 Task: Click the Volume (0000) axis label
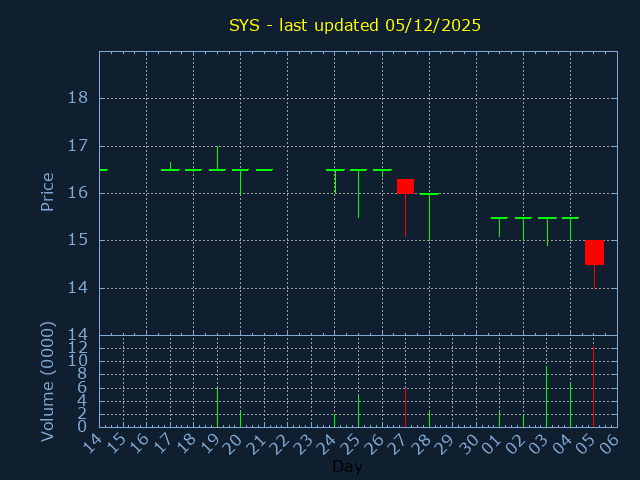(x=47, y=381)
